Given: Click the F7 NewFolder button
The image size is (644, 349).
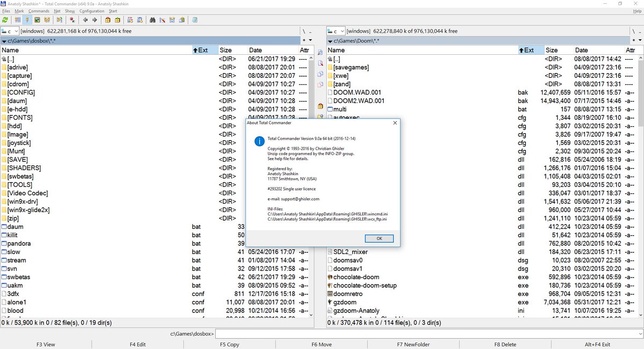Looking at the screenshot, I should [x=413, y=345].
